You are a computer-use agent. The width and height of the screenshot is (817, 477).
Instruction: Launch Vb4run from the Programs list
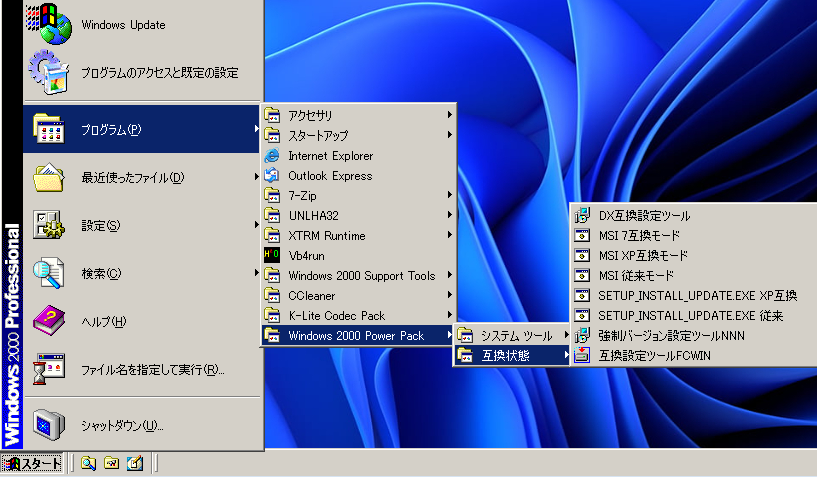359,255
